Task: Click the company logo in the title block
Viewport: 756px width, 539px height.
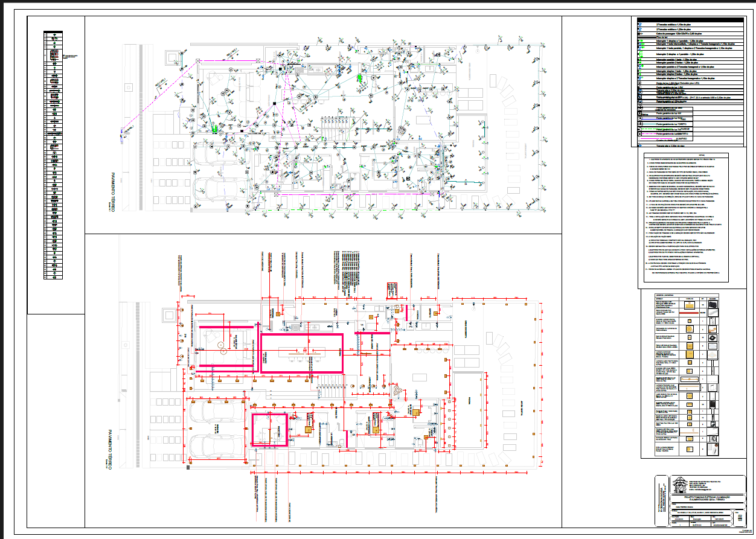Action: pos(680,484)
